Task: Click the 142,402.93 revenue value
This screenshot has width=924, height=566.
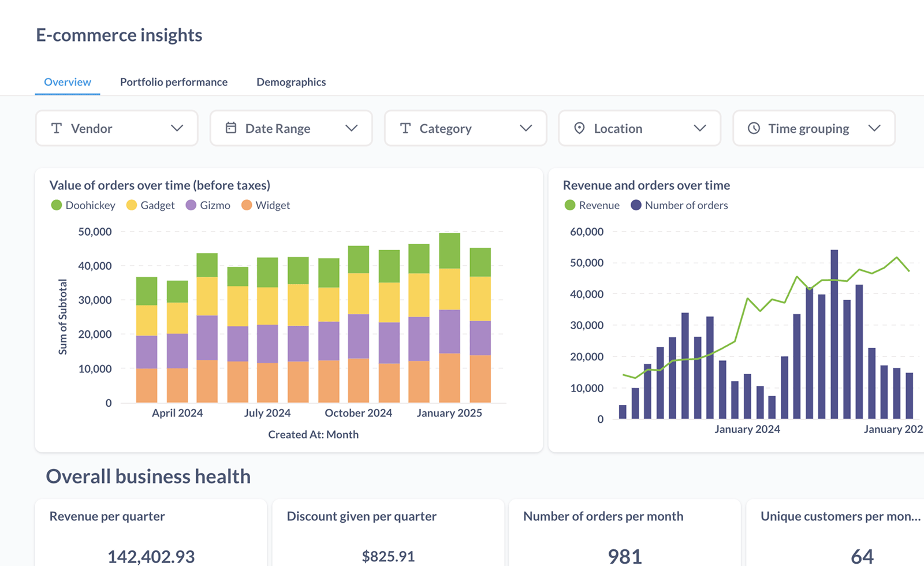Action: point(151,557)
